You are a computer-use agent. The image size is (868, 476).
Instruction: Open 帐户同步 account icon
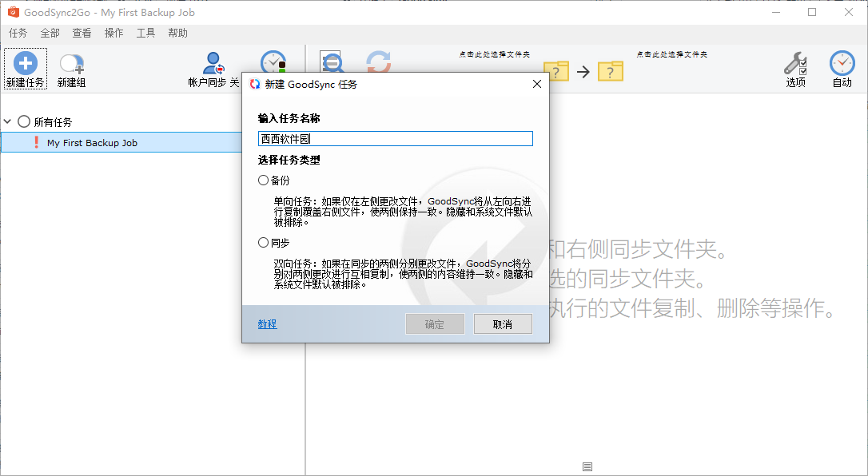(213, 64)
